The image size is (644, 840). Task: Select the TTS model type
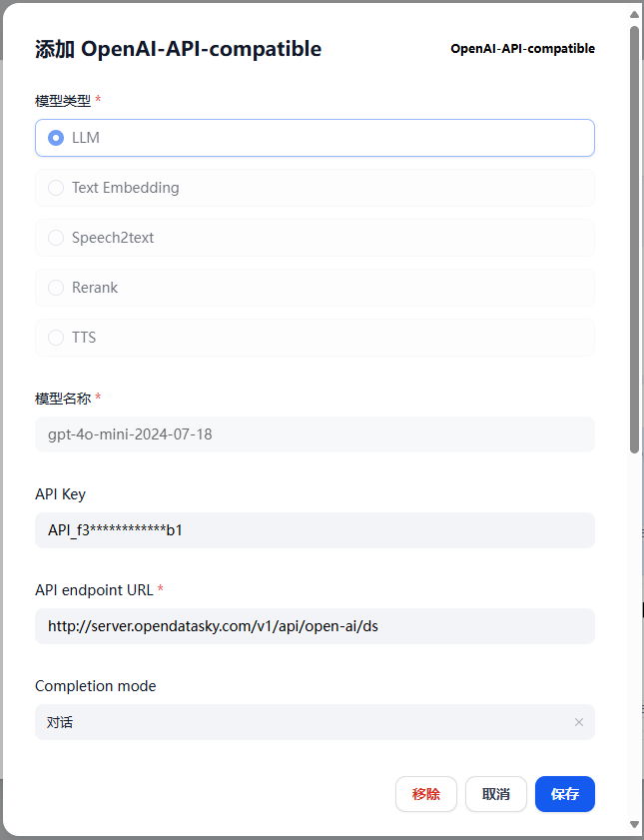click(315, 337)
